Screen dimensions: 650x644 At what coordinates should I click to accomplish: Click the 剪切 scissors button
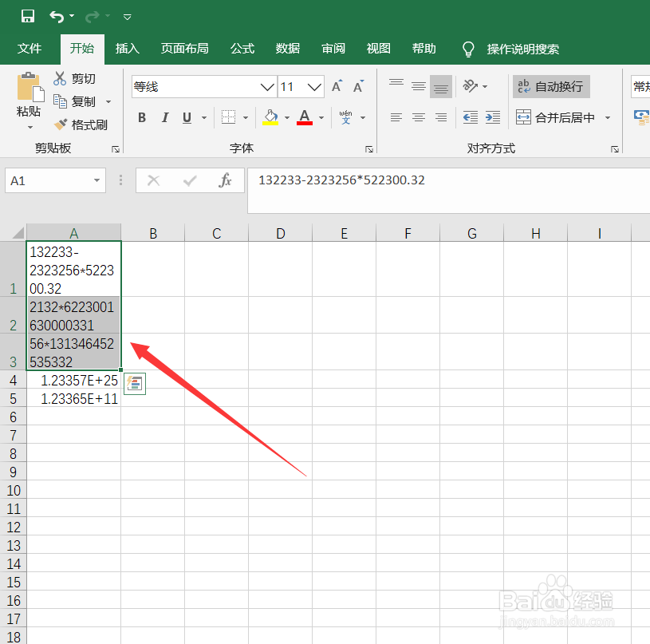75,78
